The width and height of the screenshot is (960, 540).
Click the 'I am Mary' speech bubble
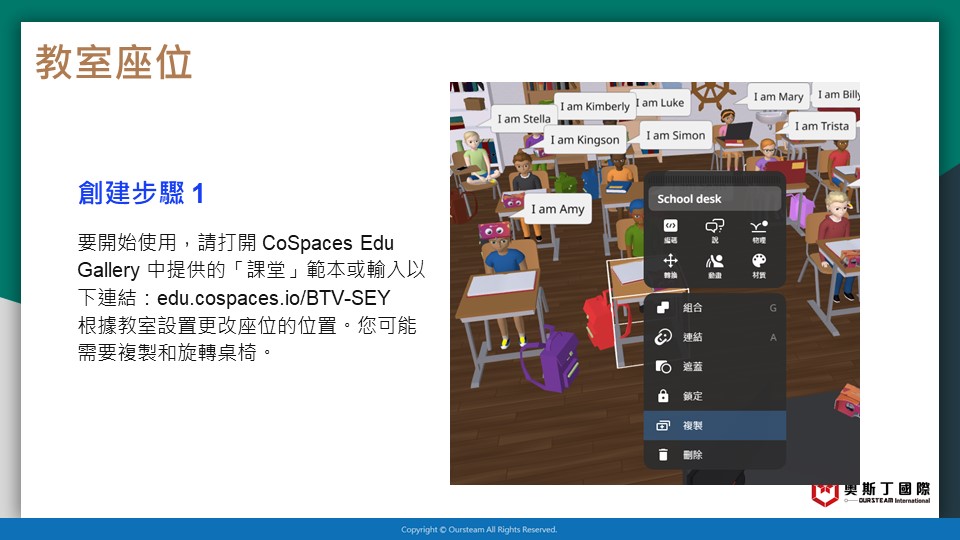pos(778,96)
